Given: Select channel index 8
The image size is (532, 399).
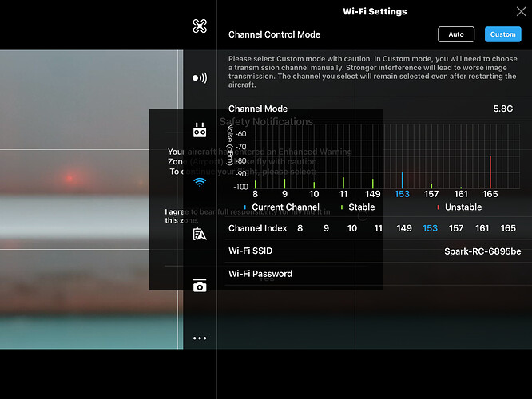Looking at the screenshot, I should 300,228.
